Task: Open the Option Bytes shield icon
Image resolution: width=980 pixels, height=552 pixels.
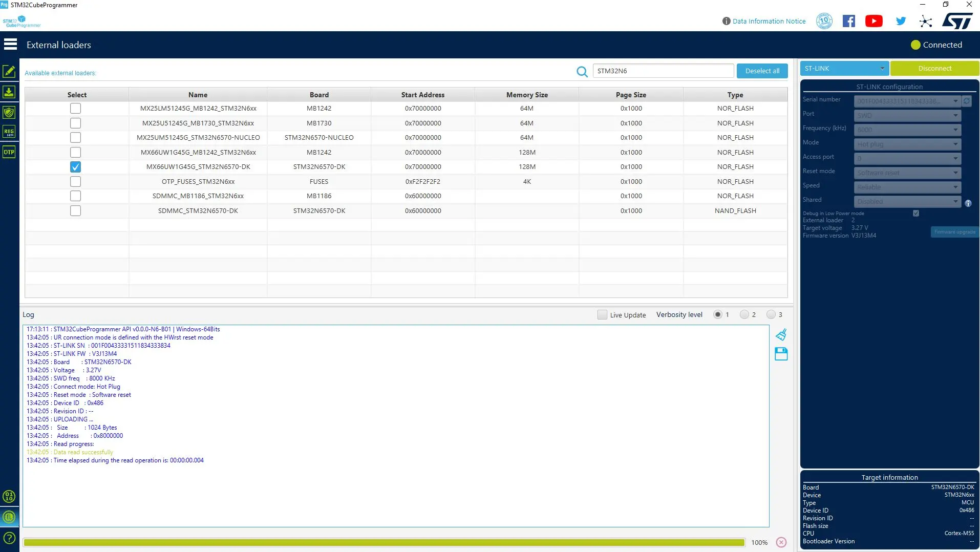Action: [x=9, y=112]
